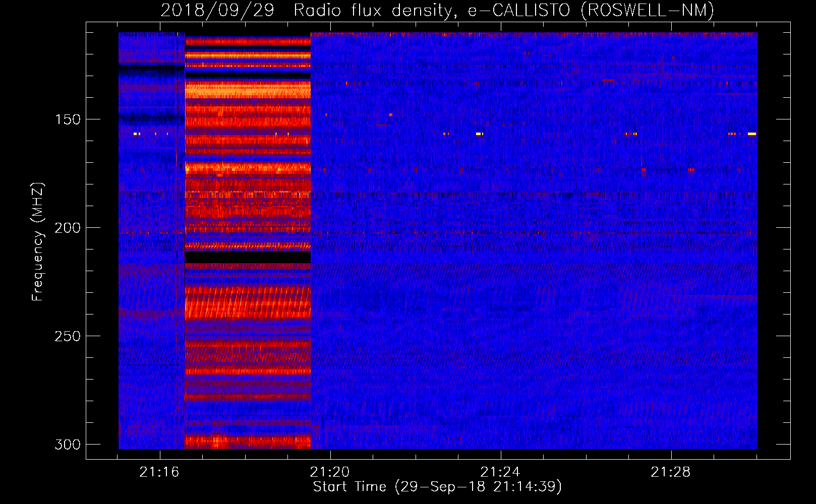Click the 'Frequency (MHZ)' axis label

[x=38, y=242]
